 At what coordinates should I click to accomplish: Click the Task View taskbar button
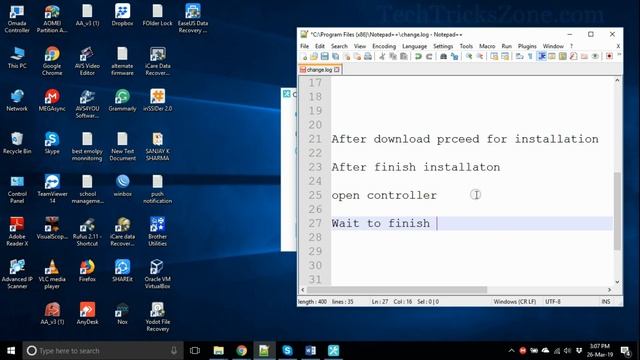(x=195, y=350)
